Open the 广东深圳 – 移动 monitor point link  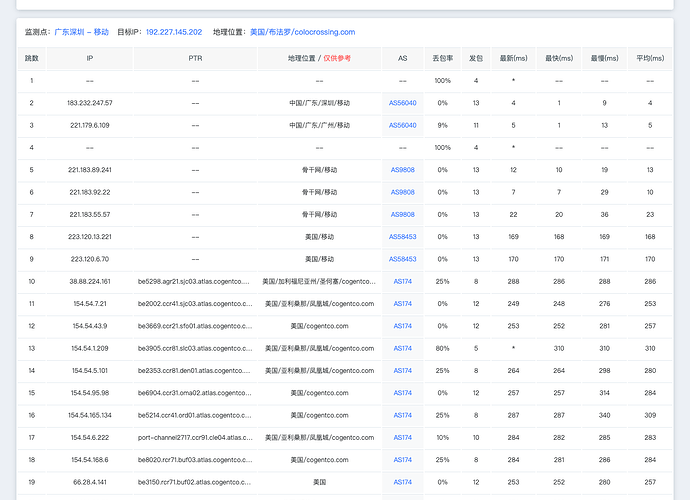[x=81, y=32]
